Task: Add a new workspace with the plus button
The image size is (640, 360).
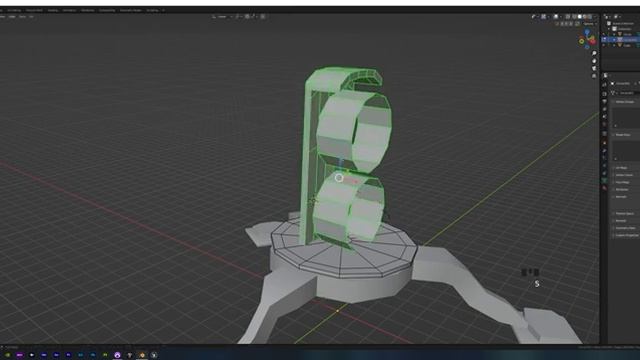Action: (164, 10)
